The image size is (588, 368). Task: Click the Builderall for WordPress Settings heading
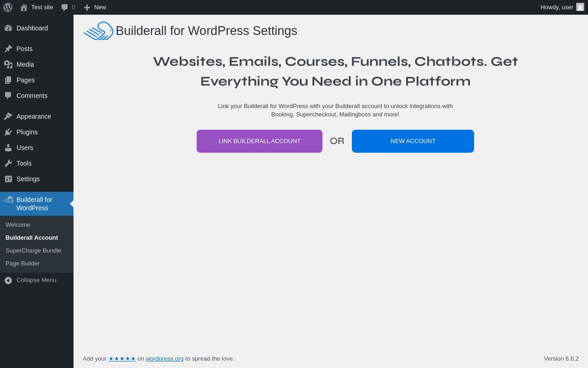206,31
